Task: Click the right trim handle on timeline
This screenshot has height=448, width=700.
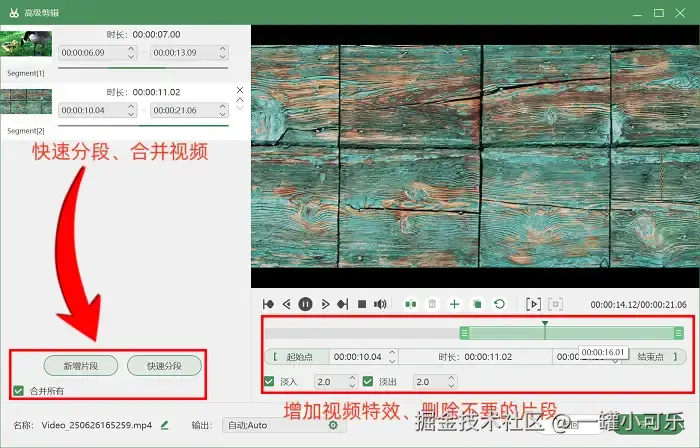Action: click(679, 333)
